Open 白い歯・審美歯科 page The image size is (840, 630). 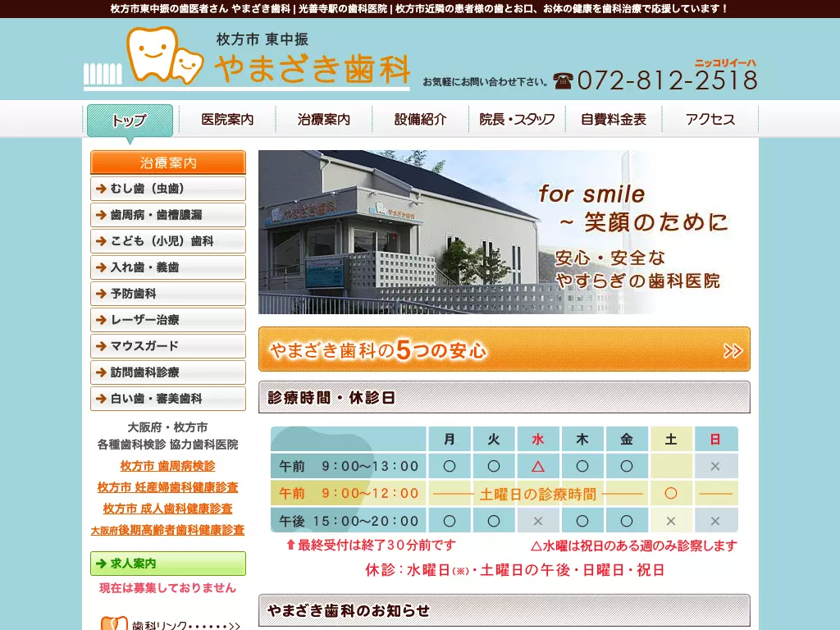(168, 399)
